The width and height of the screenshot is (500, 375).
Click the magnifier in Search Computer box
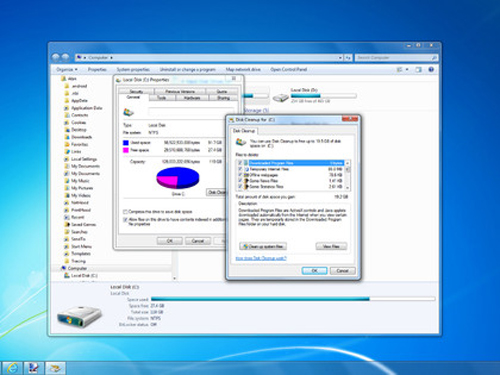(x=434, y=58)
